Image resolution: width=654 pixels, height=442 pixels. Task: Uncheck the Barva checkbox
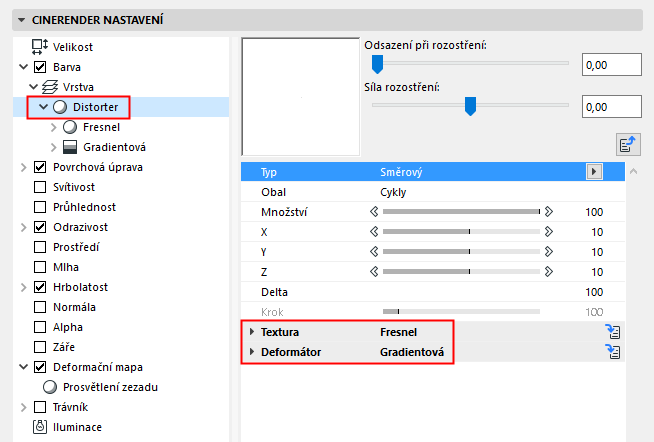(x=40, y=67)
